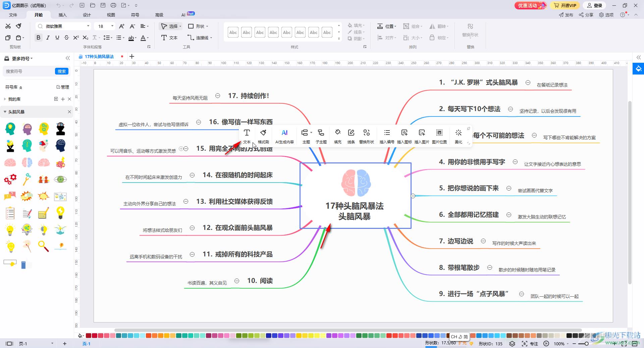Click the 分享 share button
Screen dimensions: 644x348
pos(586,15)
